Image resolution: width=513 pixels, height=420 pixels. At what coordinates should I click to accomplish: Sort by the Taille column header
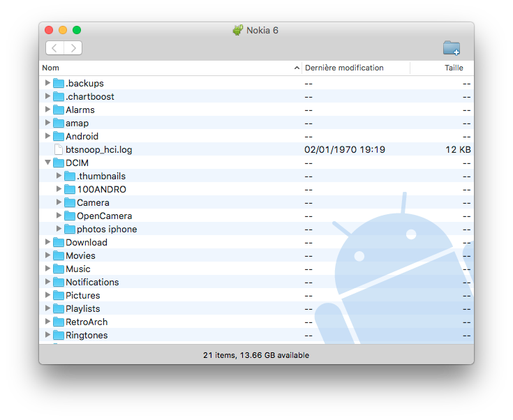[x=442, y=68]
